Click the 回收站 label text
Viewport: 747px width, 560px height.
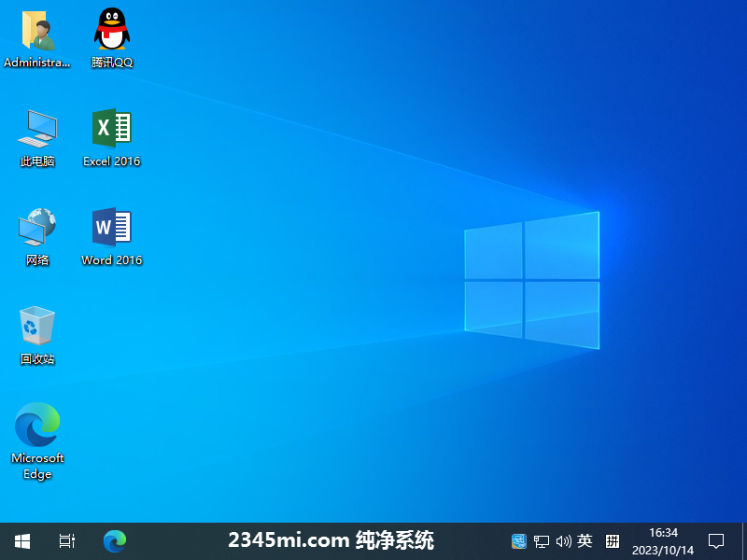click(x=37, y=359)
